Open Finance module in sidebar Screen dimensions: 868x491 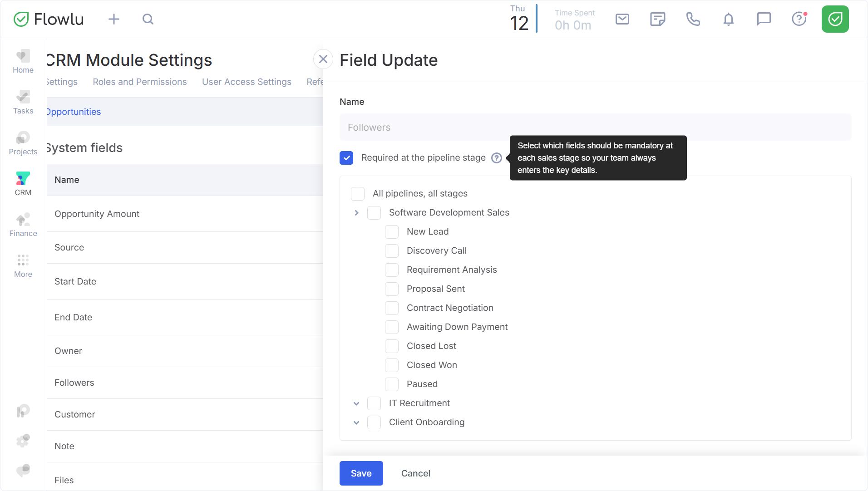click(23, 225)
